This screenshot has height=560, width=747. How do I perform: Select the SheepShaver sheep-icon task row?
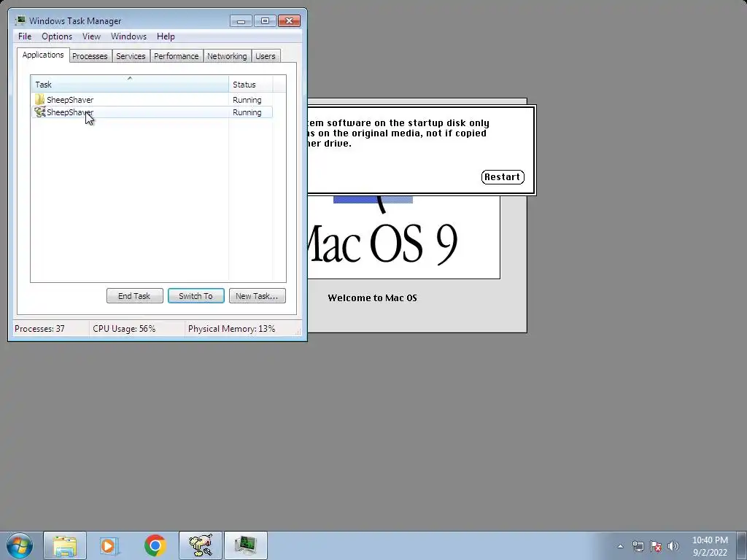tap(152, 112)
